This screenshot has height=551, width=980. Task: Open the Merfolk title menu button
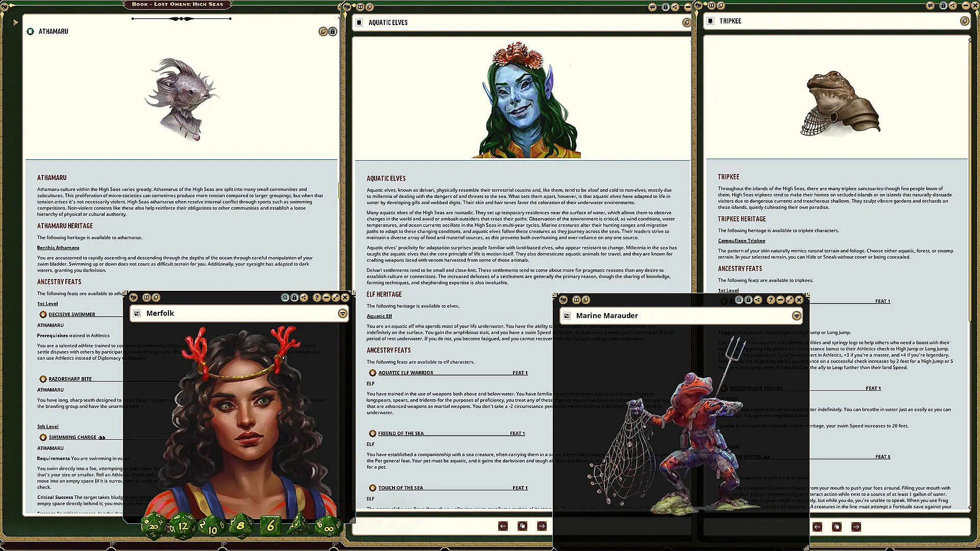tap(342, 313)
